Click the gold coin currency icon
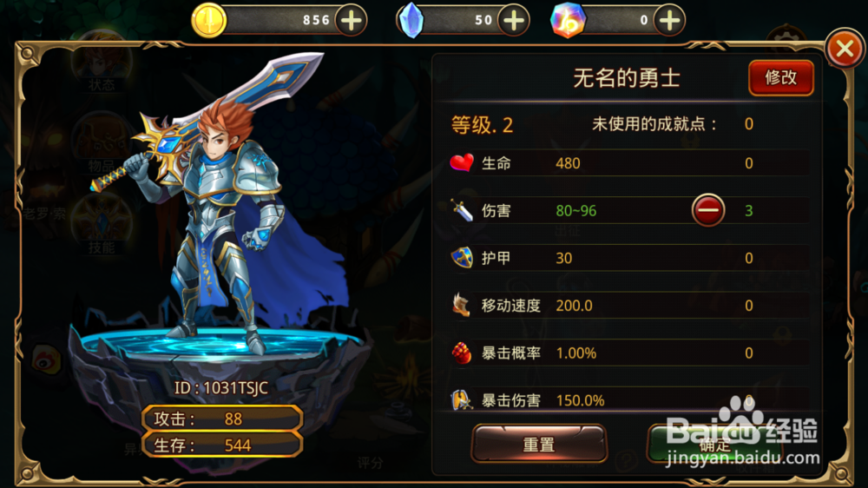The image size is (868, 488). coord(208,21)
